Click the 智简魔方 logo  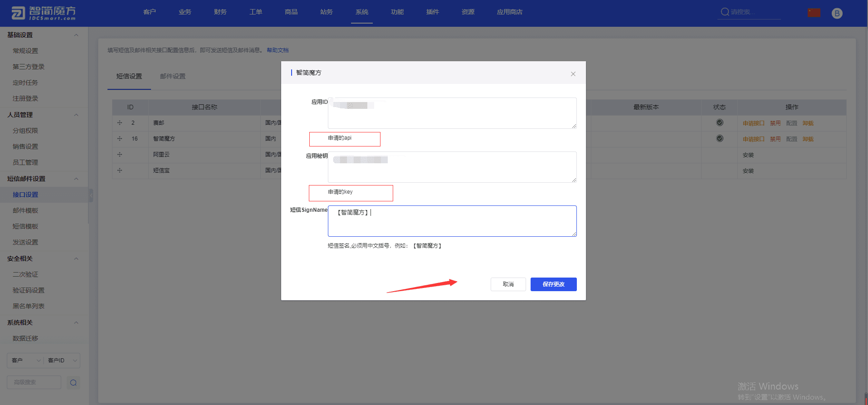coord(44,13)
